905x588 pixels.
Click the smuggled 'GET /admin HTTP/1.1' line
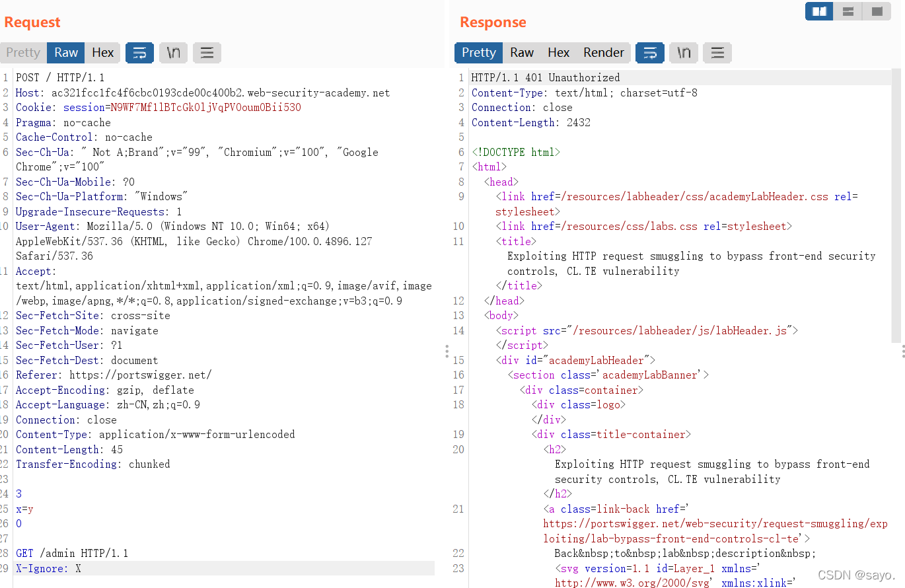coord(72,554)
